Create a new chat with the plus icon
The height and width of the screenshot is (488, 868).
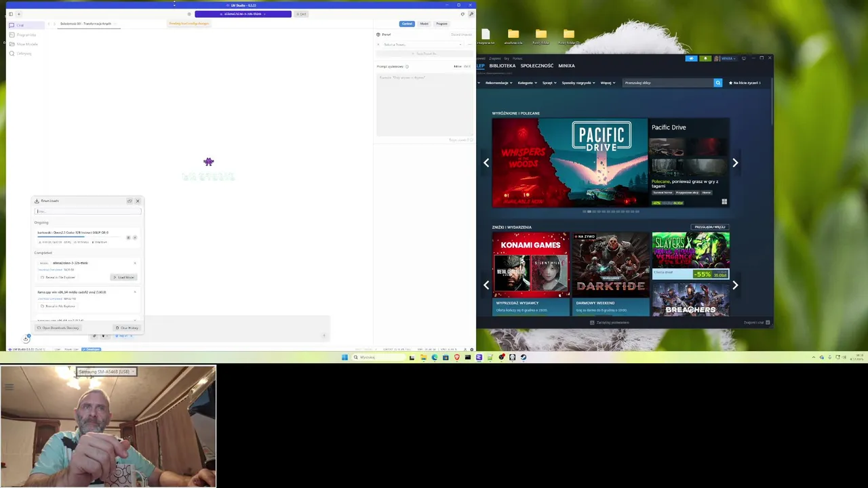[x=19, y=14]
